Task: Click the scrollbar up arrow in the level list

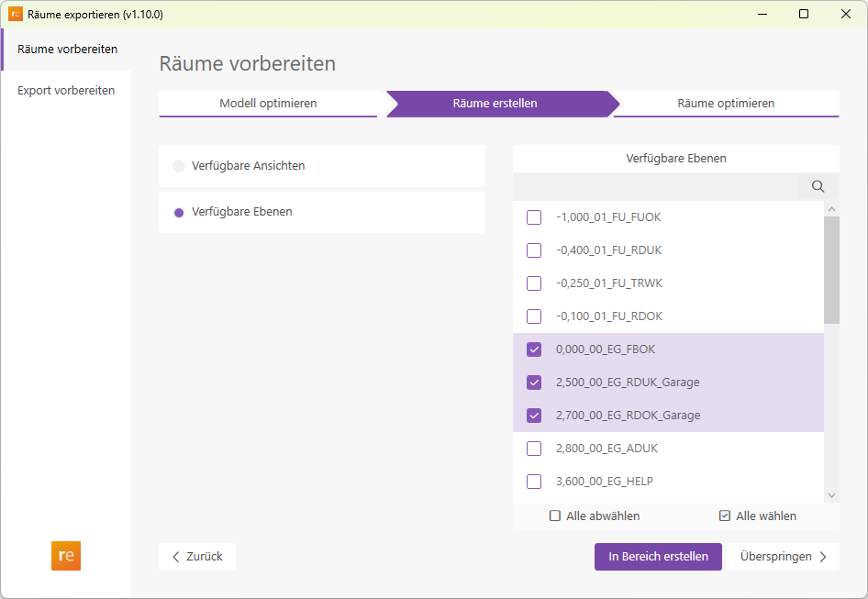Action: click(831, 207)
